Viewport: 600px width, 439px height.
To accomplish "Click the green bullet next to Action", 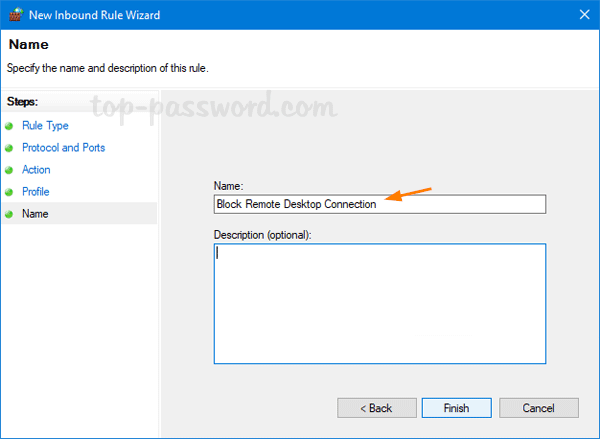I will (10, 170).
